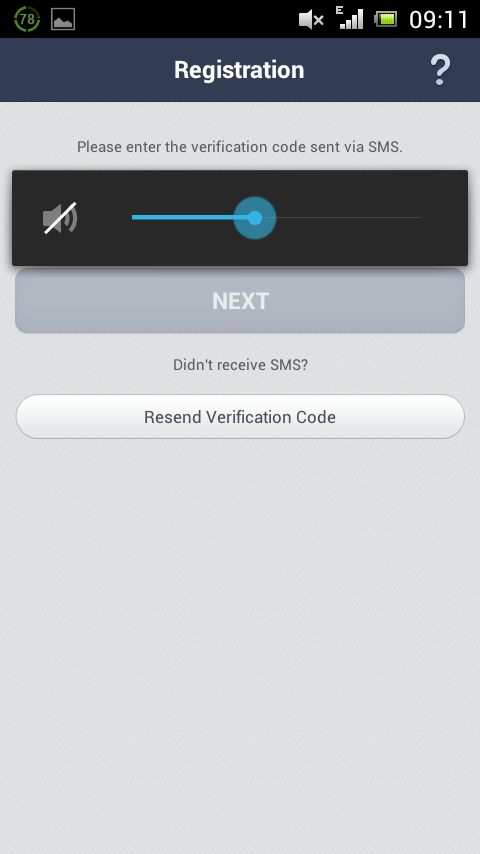Tap the Registration title in header

pyautogui.click(x=239, y=70)
